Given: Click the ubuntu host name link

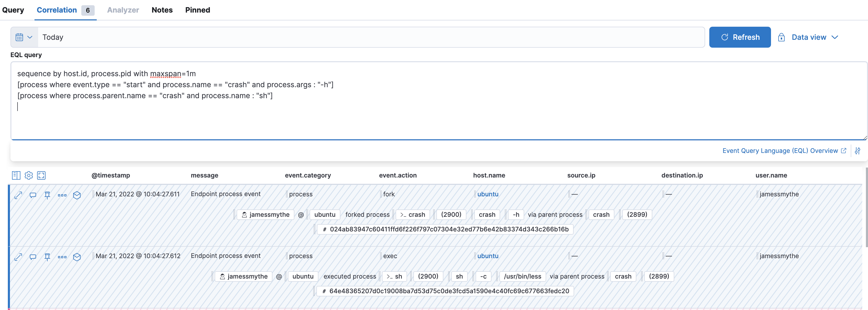Looking at the screenshot, I should tap(488, 194).
